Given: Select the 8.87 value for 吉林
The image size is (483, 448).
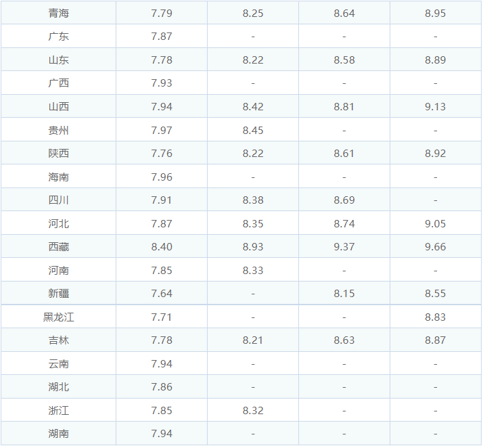Looking at the screenshot, I should coord(435,340).
